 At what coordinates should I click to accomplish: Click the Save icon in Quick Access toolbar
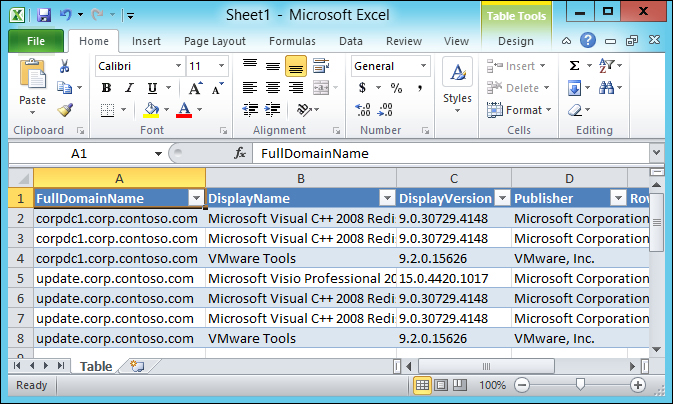(x=43, y=15)
